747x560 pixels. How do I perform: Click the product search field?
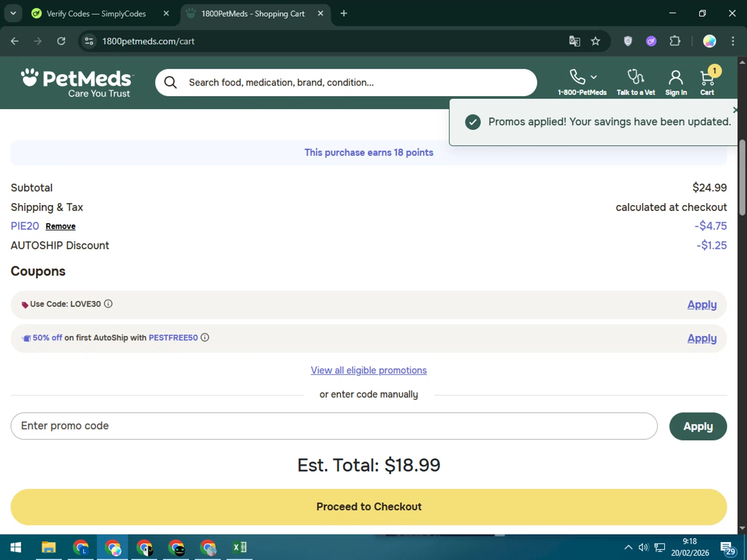(346, 83)
